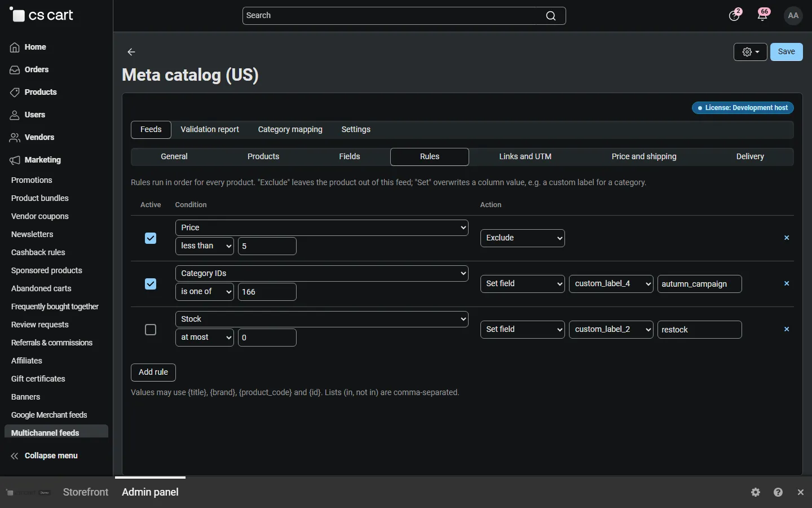Open notifications bell with badge 66
This screenshot has height=508, width=812.
coord(764,15)
